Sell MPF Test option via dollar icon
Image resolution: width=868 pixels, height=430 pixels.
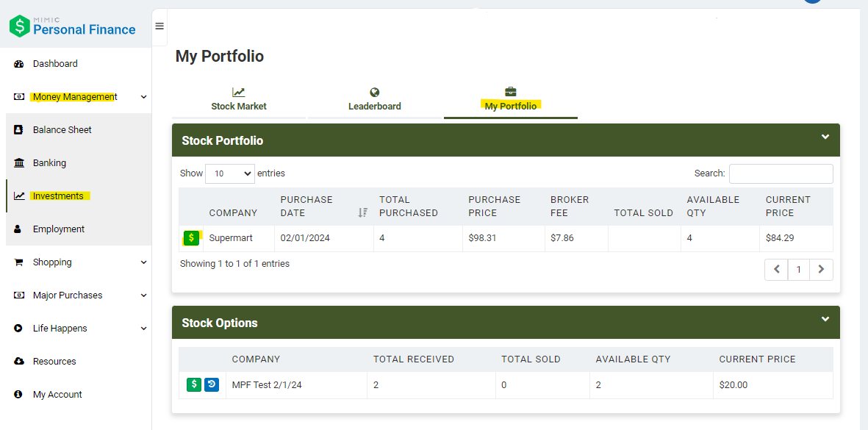194,384
